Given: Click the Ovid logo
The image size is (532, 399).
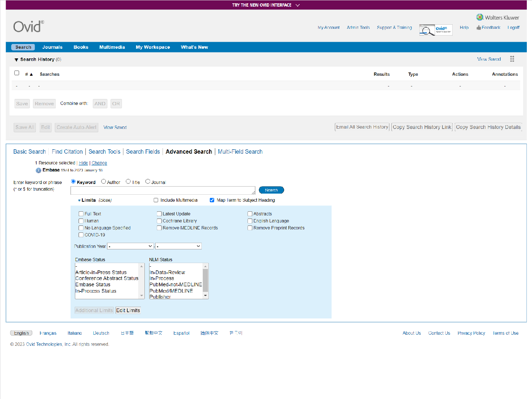Looking at the screenshot, I should [x=28, y=27].
